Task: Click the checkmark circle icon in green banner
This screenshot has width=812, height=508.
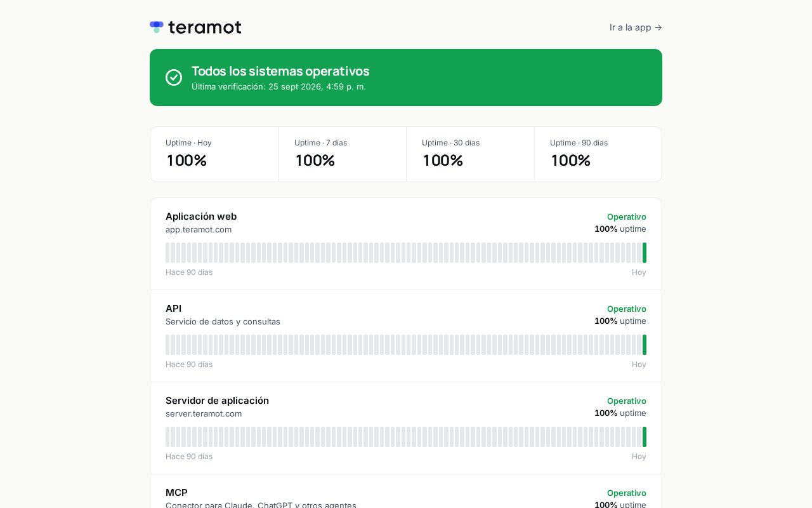Action: click(174, 77)
